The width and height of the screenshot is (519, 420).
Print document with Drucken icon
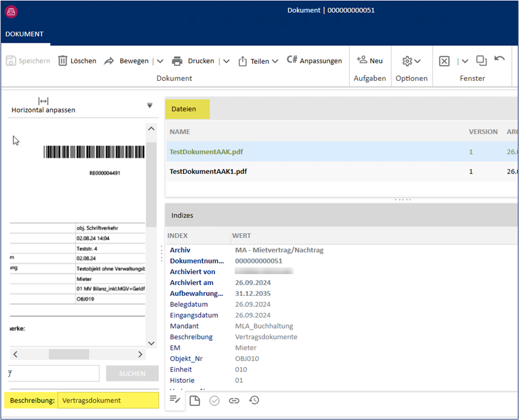[177, 61]
